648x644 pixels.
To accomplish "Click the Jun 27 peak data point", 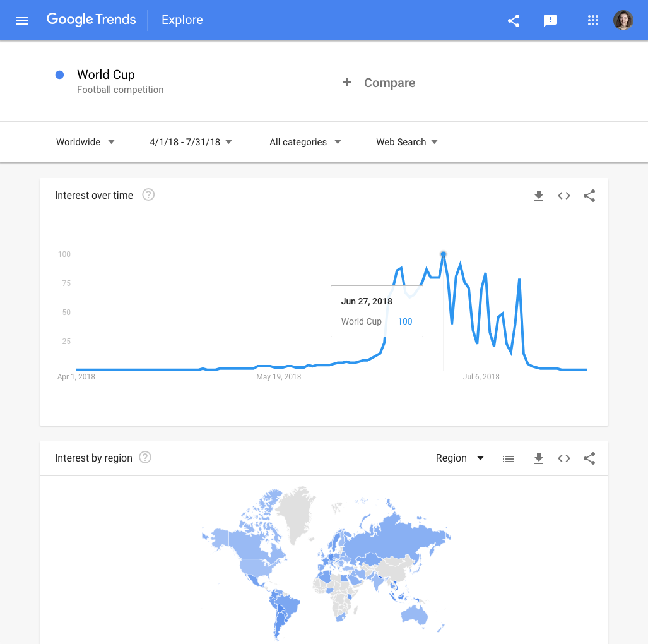I will [443, 254].
